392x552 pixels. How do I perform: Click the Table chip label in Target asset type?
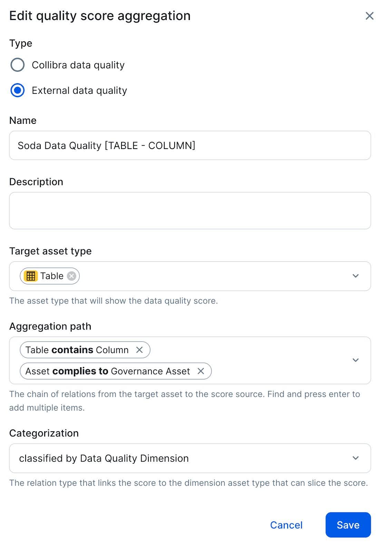tap(52, 276)
